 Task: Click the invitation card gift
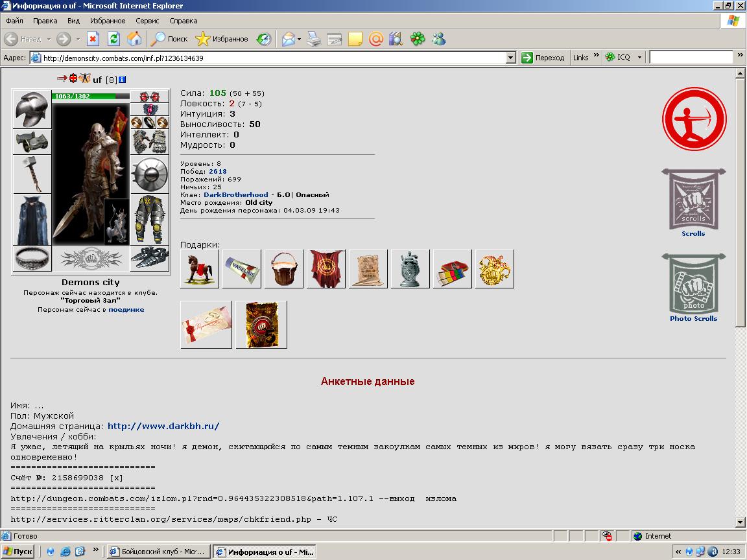(206, 325)
